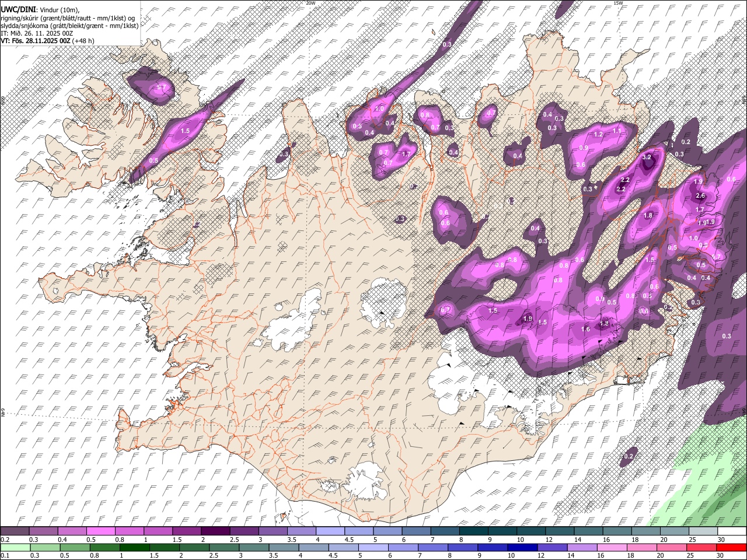Click the 0.1 label in the rain legend
This screenshot has height=560, width=747.
pos(4,556)
